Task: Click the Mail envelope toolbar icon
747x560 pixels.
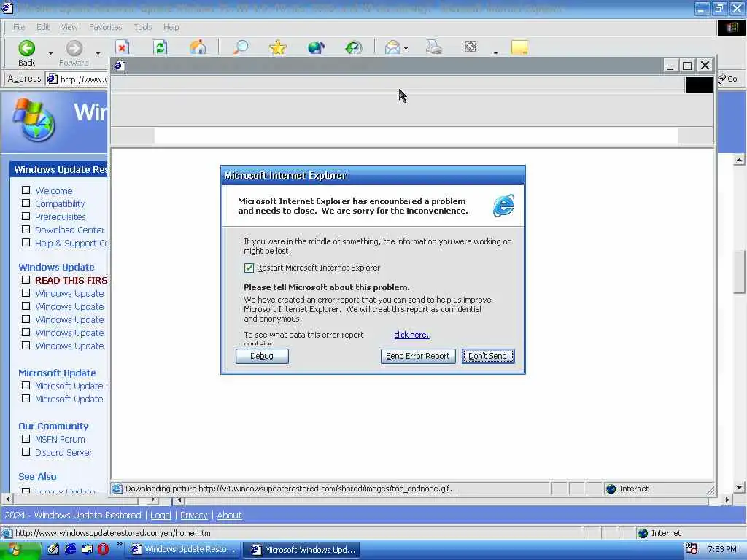Action: pyautogui.click(x=392, y=47)
